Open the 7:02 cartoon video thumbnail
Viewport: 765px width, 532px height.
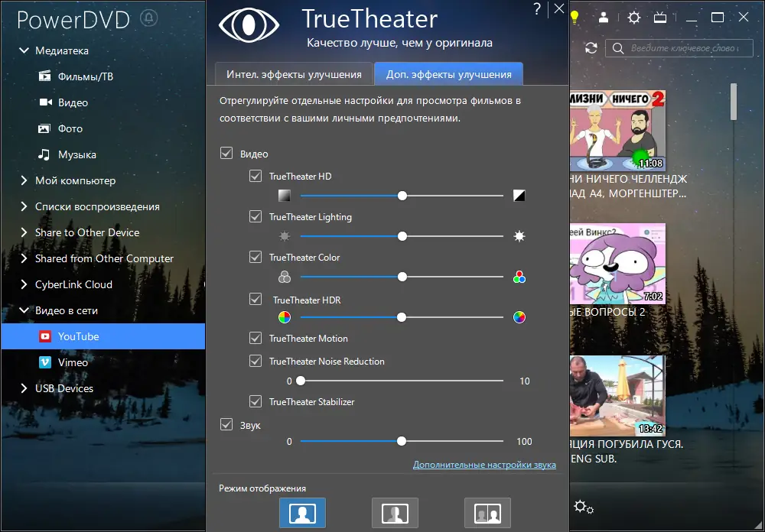tap(617, 264)
